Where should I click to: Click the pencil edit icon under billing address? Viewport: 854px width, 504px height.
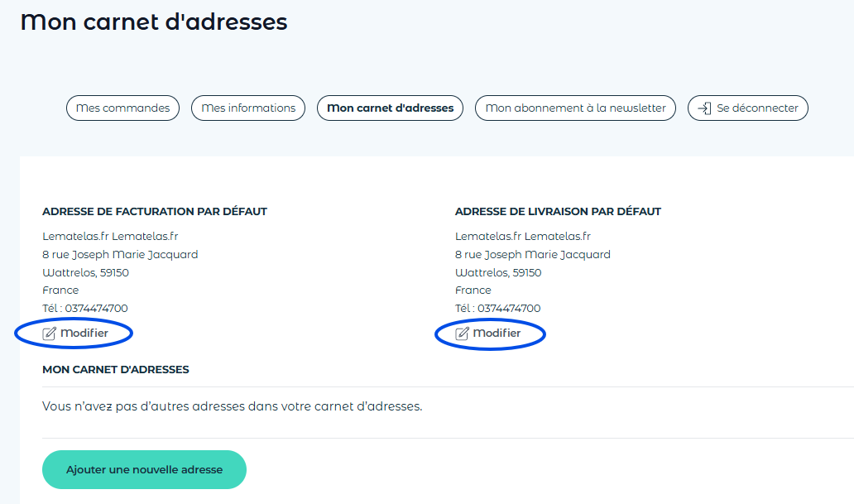(x=50, y=334)
